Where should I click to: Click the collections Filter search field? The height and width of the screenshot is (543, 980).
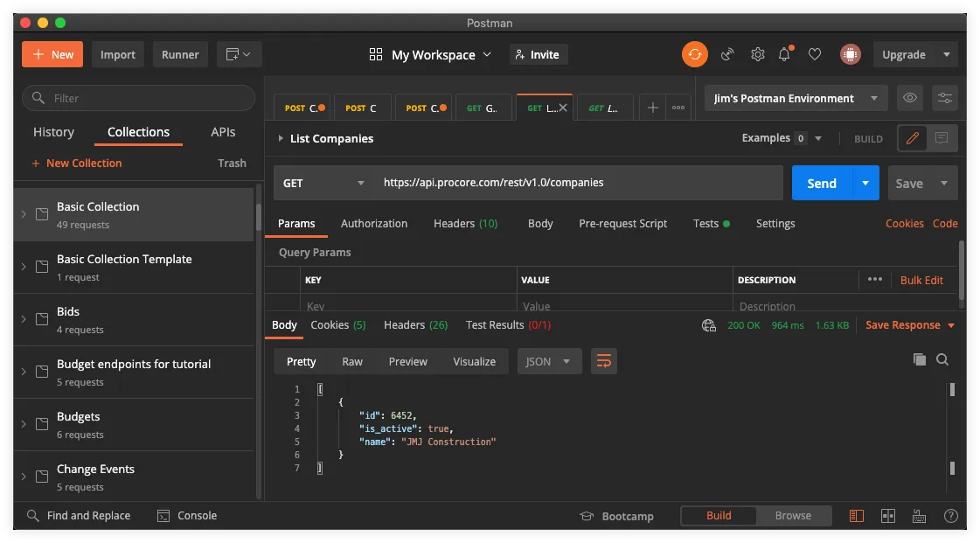click(139, 98)
